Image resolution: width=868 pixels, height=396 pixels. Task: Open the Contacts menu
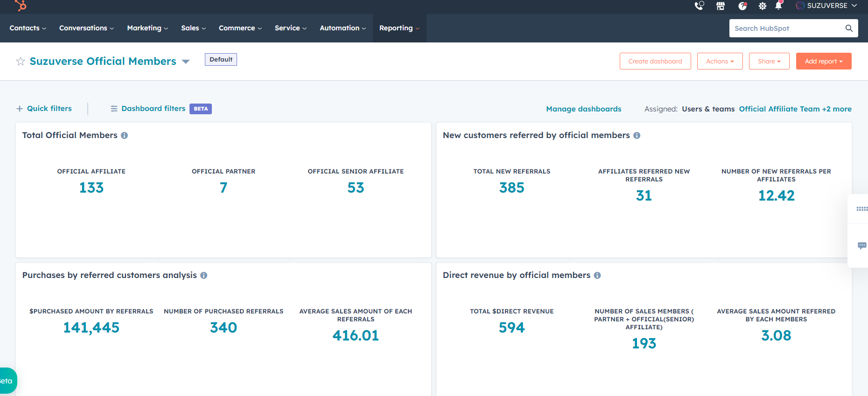pos(28,28)
